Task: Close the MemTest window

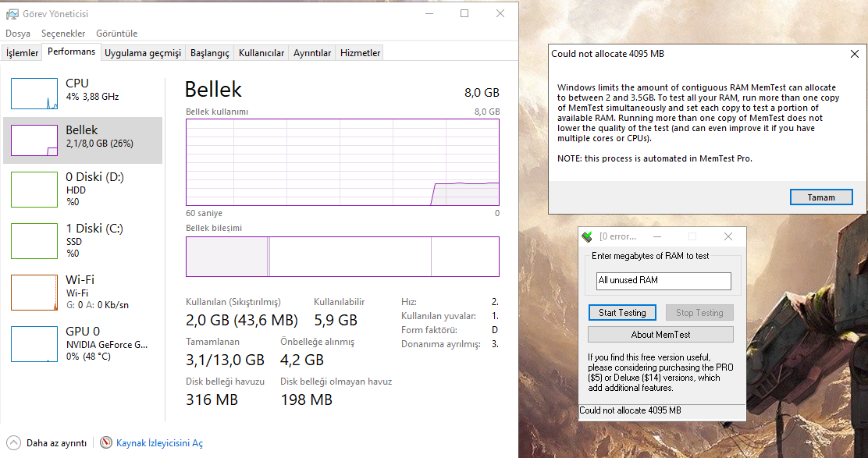Action: coord(728,236)
